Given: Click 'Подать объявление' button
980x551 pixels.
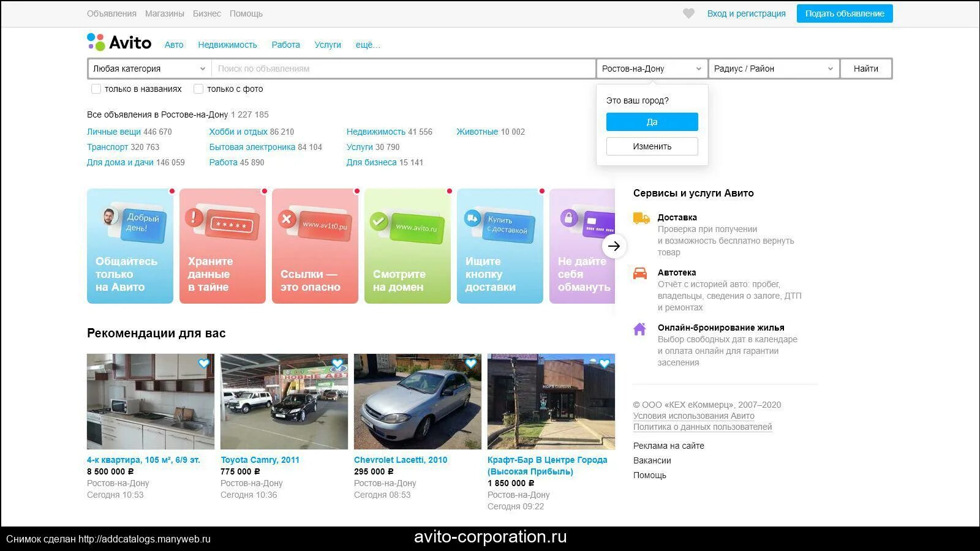Looking at the screenshot, I should tap(845, 13).
